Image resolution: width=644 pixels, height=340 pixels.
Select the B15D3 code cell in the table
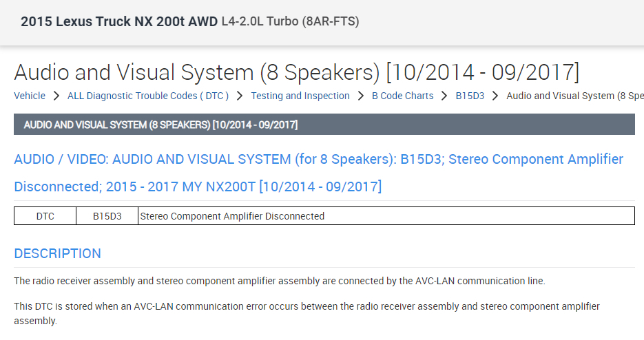pyautogui.click(x=107, y=216)
